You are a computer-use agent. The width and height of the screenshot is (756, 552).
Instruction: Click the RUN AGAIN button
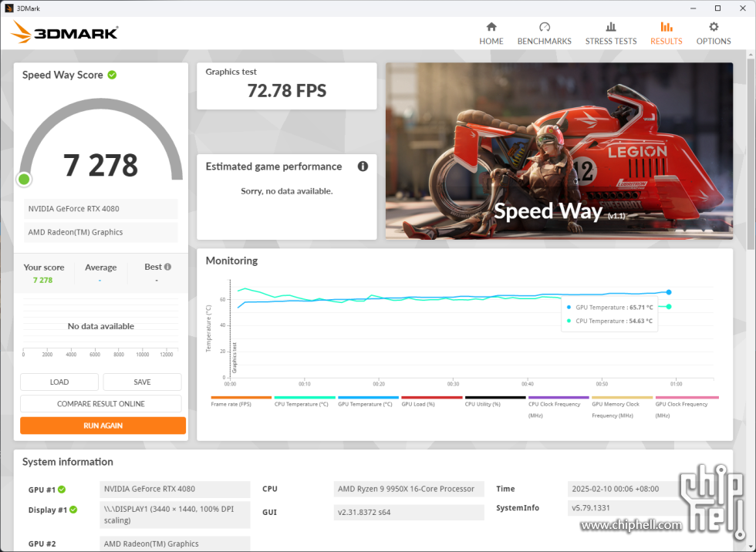click(103, 426)
